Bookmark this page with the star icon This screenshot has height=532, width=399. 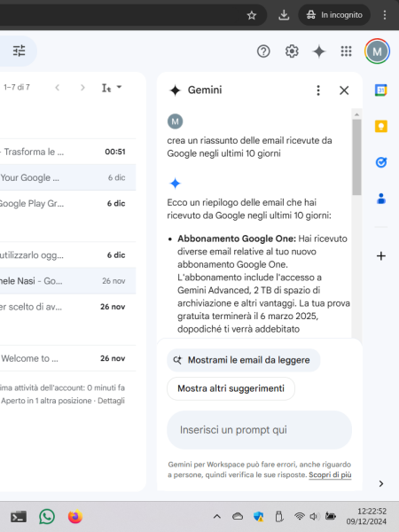click(252, 15)
